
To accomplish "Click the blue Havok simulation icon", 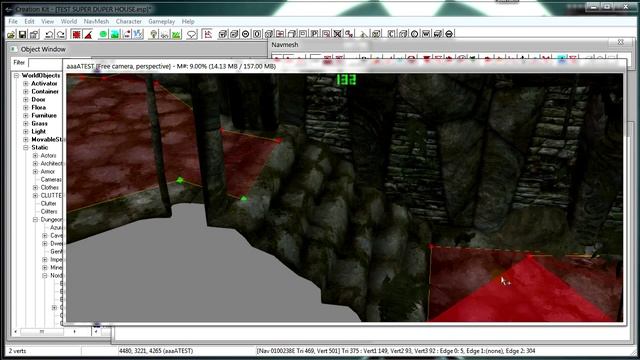I will 138,34.
